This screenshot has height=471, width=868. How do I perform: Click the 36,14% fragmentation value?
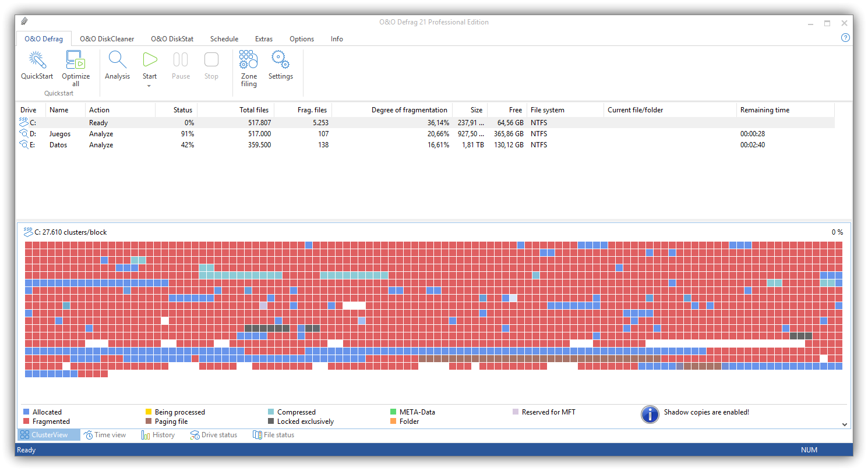tap(438, 123)
